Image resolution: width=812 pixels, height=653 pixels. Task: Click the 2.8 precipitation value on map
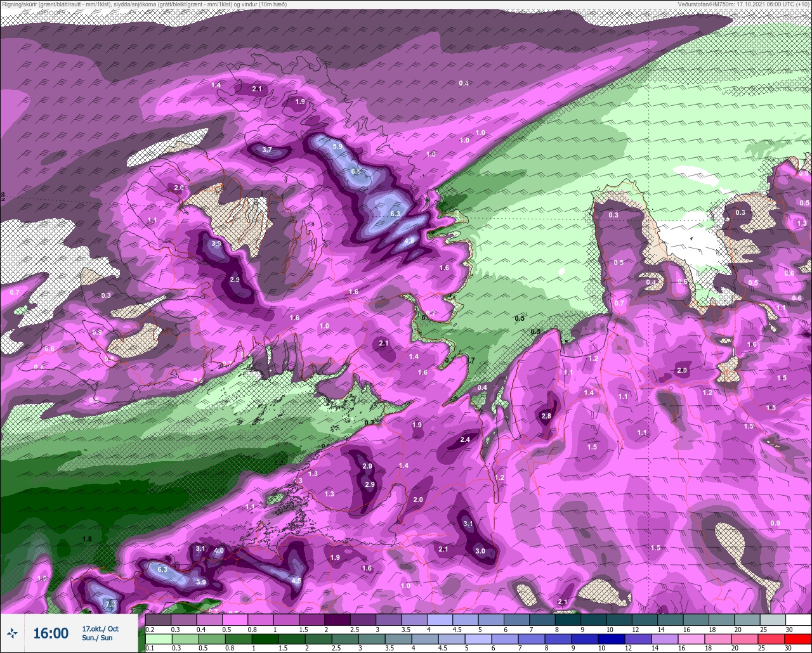[546, 417]
